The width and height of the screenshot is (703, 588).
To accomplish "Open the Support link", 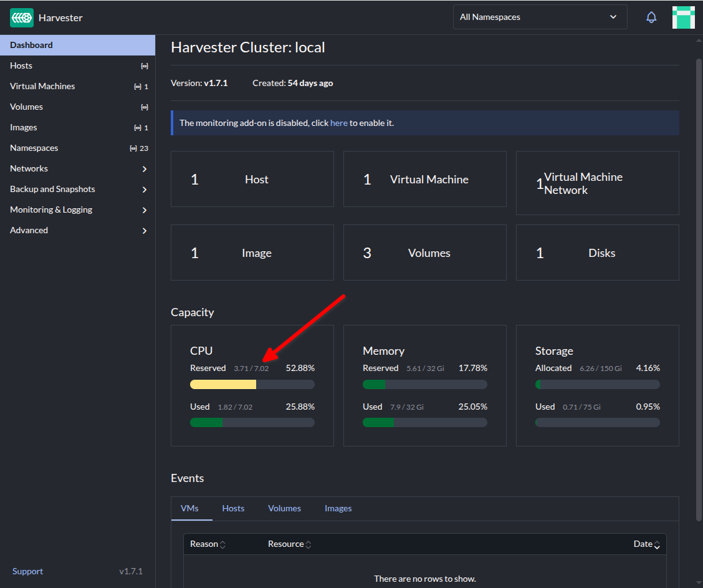I will 28,571.
